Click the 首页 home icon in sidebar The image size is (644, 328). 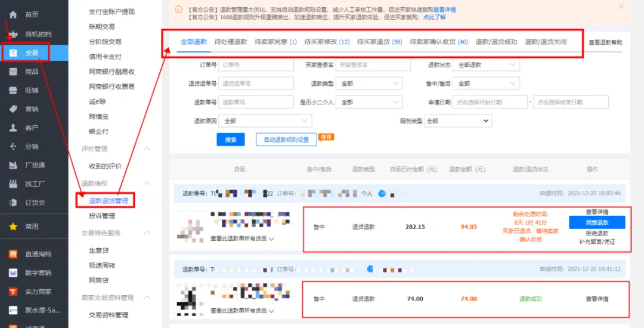coord(13,15)
